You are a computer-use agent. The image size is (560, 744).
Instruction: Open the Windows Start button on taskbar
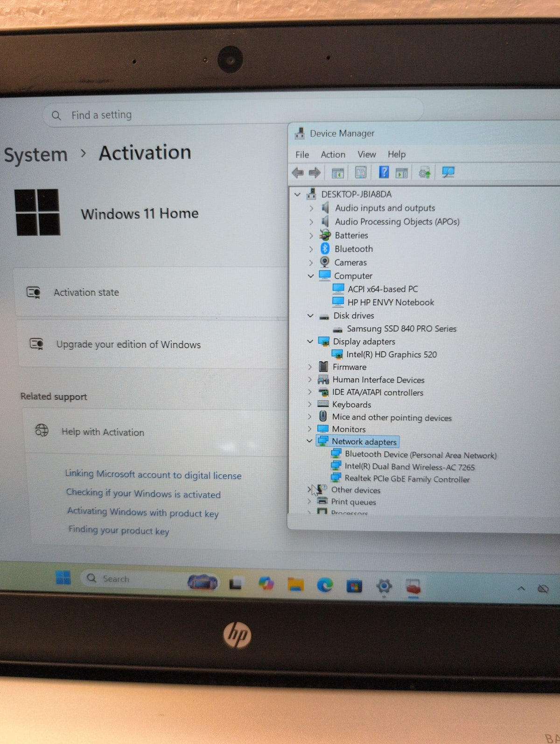(x=63, y=578)
